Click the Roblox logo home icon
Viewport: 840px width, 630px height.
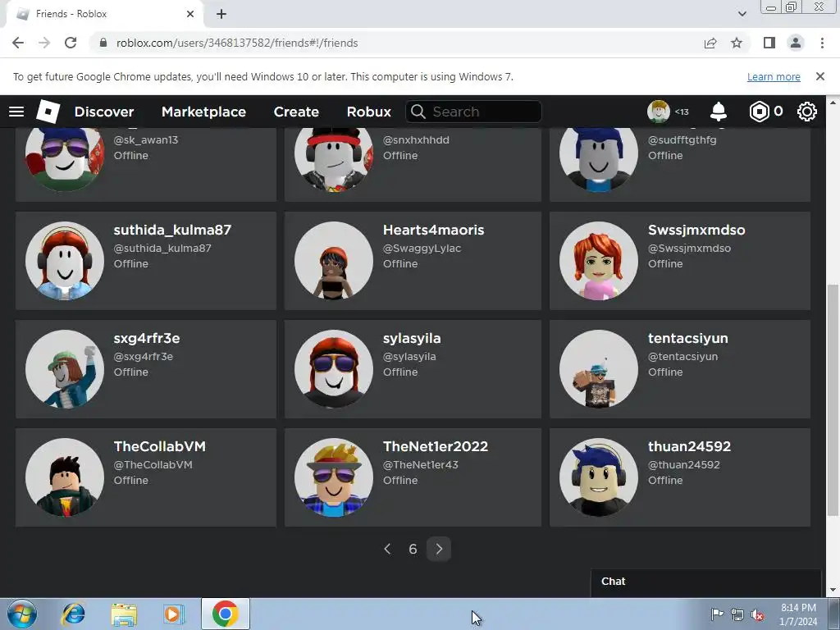(x=48, y=112)
